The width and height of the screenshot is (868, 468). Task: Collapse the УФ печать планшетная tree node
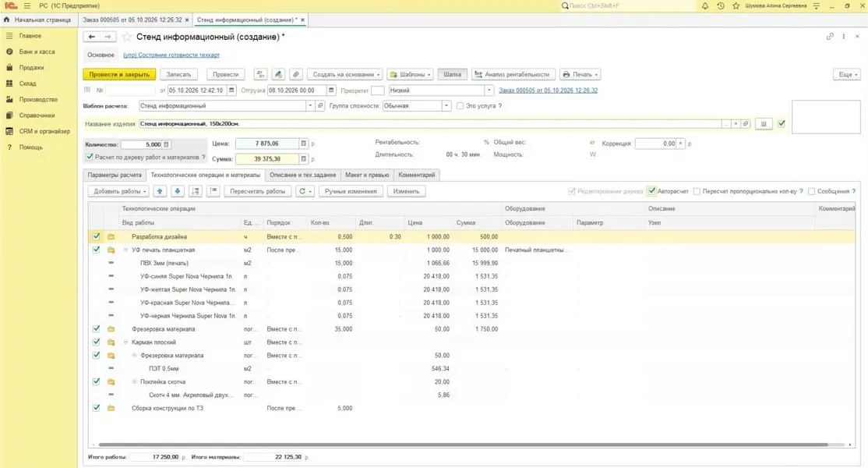tap(125, 250)
